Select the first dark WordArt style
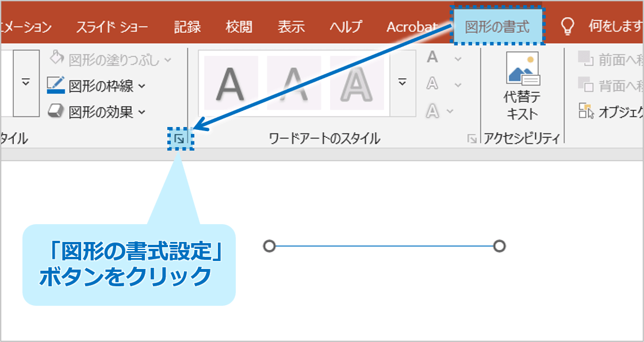 pyautogui.click(x=231, y=83)
